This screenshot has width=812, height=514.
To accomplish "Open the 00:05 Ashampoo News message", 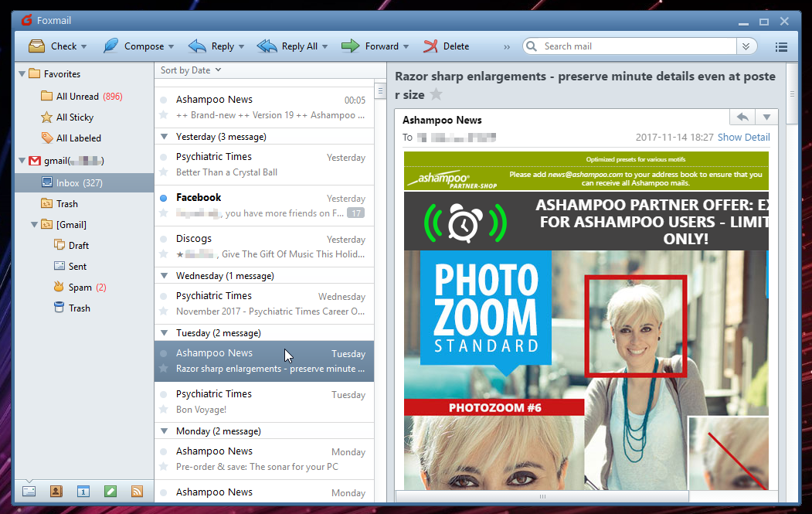I will [264, 107].
